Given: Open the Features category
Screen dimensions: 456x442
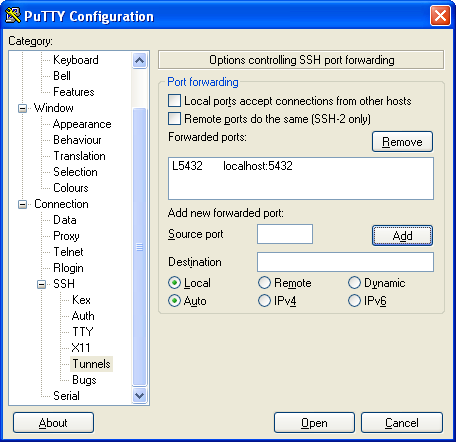Looking at the screenshot, I should 74,92.
